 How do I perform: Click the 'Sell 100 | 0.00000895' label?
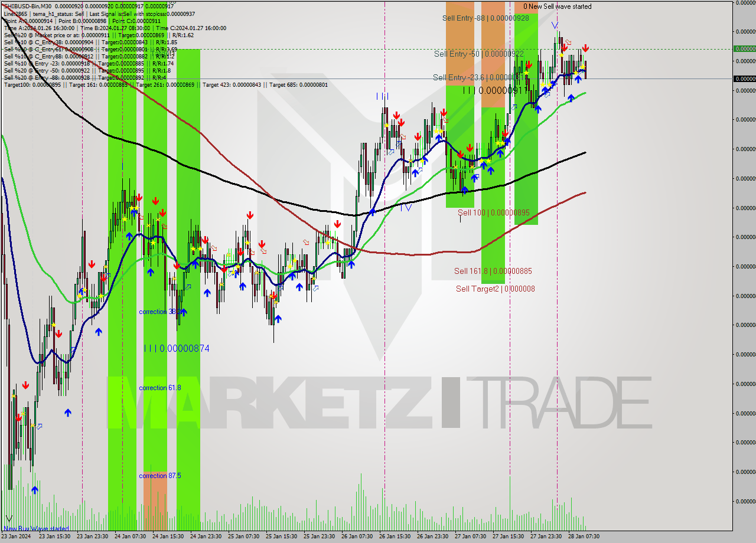tap(493, 212)
